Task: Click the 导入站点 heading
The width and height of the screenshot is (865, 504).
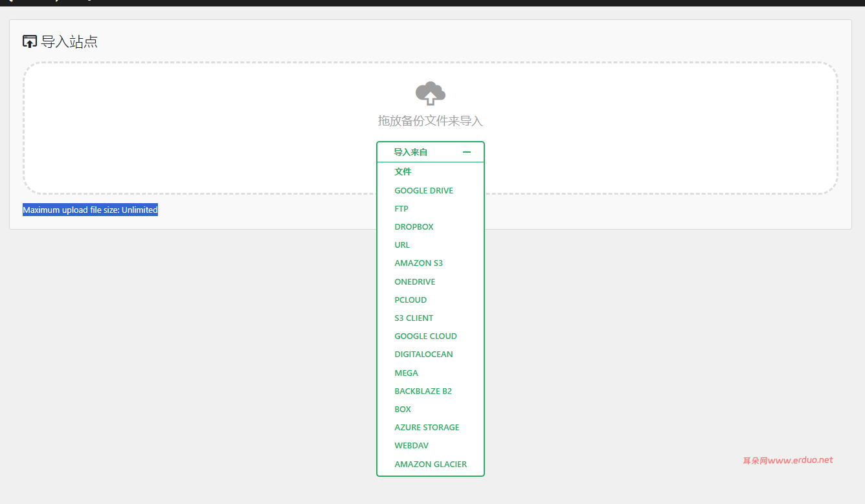Action: click(69, 41)
